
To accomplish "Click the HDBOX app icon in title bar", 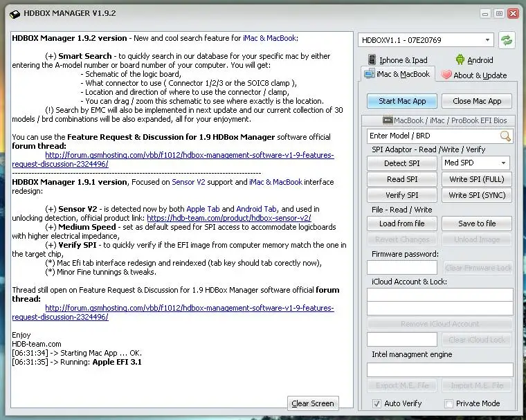I will click(15, 14).
